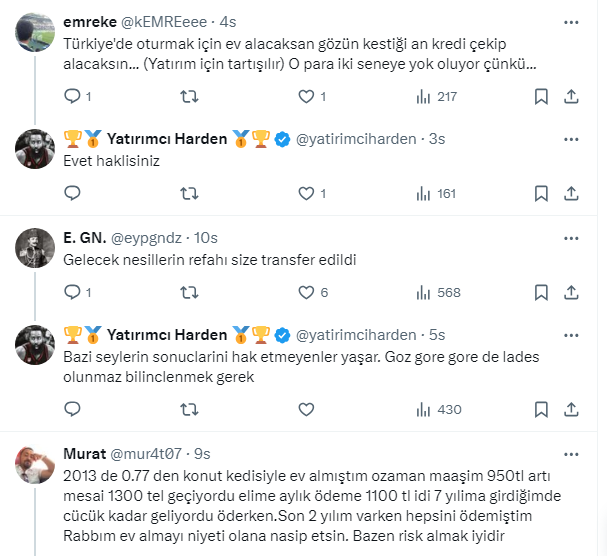
Task: Share the 'Bazi seylerin' tweet
Action: 571,409
